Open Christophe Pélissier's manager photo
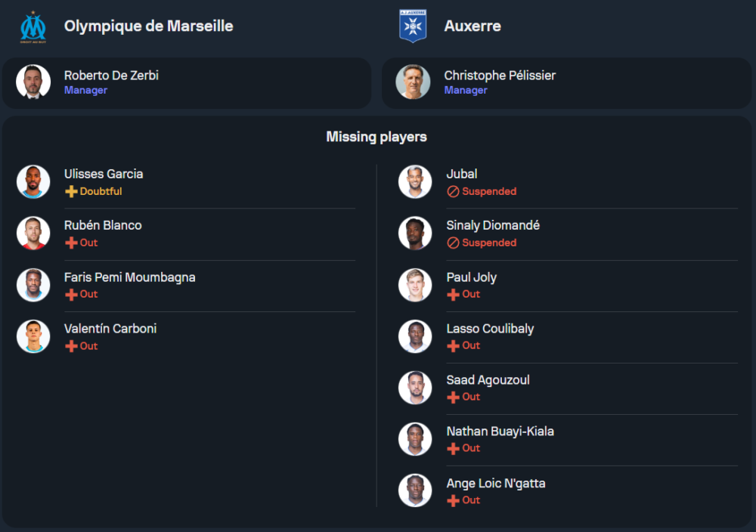 point(413,82)
